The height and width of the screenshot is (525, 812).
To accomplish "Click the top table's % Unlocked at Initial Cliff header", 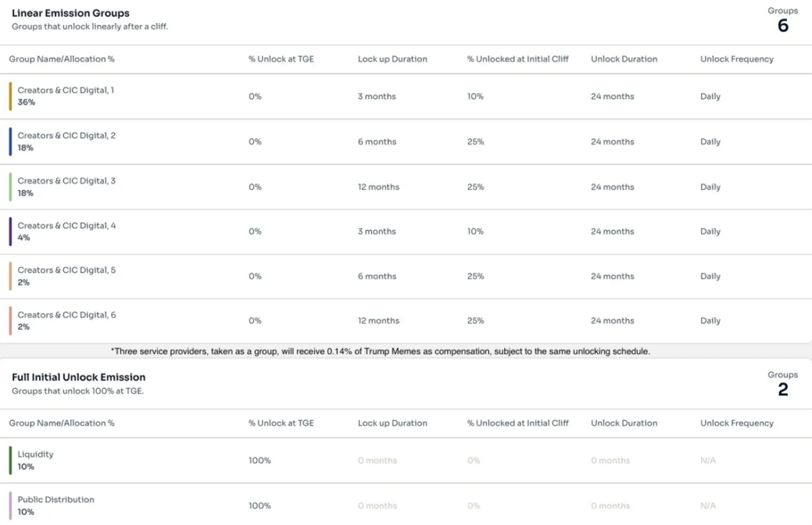I will click(518, 59).
